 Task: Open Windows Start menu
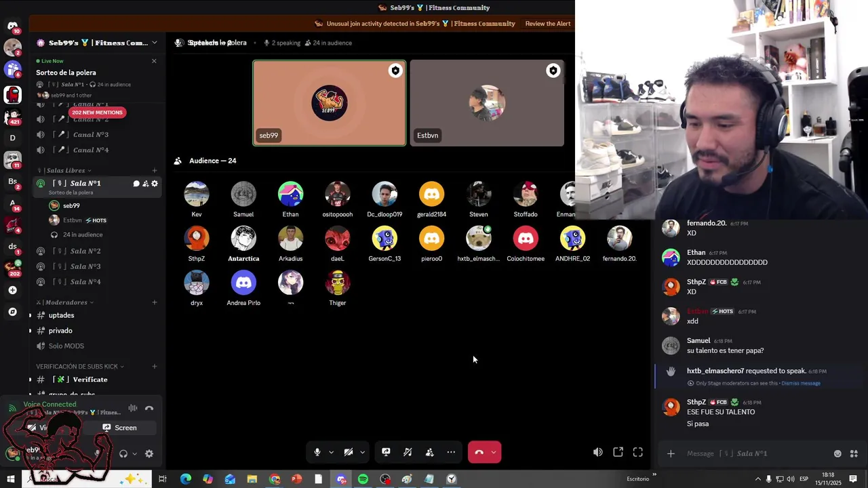coord(10,479)
